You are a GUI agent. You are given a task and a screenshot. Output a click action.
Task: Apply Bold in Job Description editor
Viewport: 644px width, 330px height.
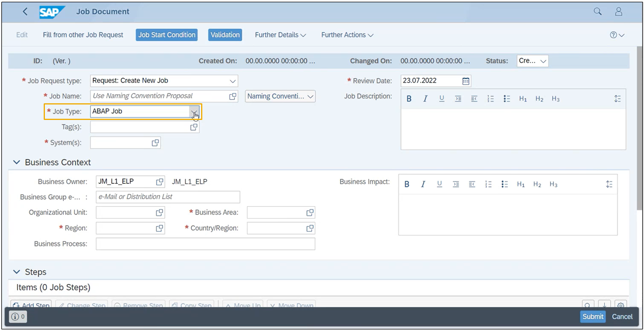pyautogui.click(x=409, y=99)
